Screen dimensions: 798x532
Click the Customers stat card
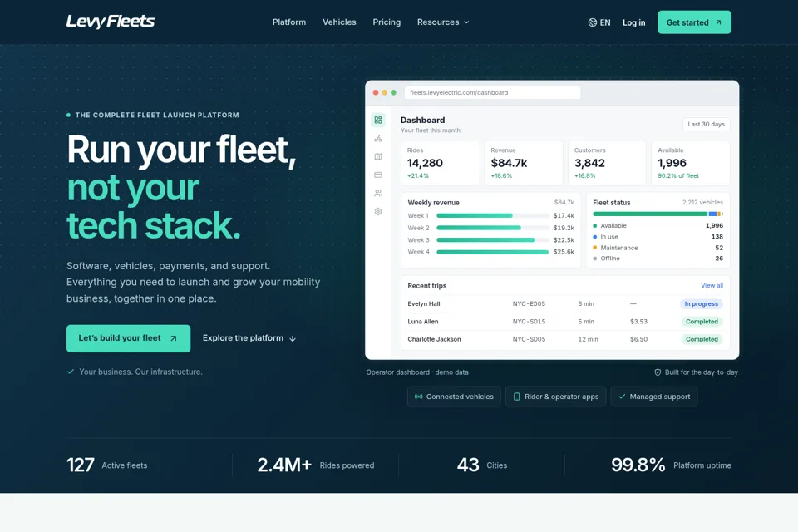(x=607, y=163)
